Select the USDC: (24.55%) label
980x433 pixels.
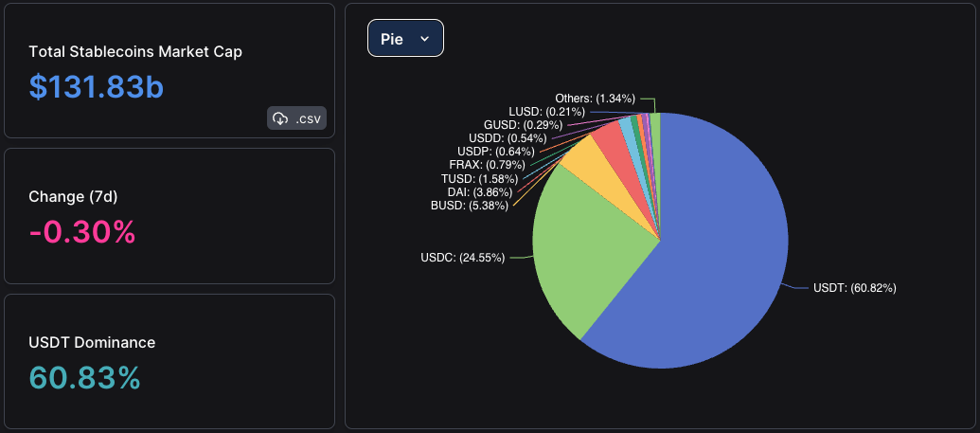click(462, 258)
